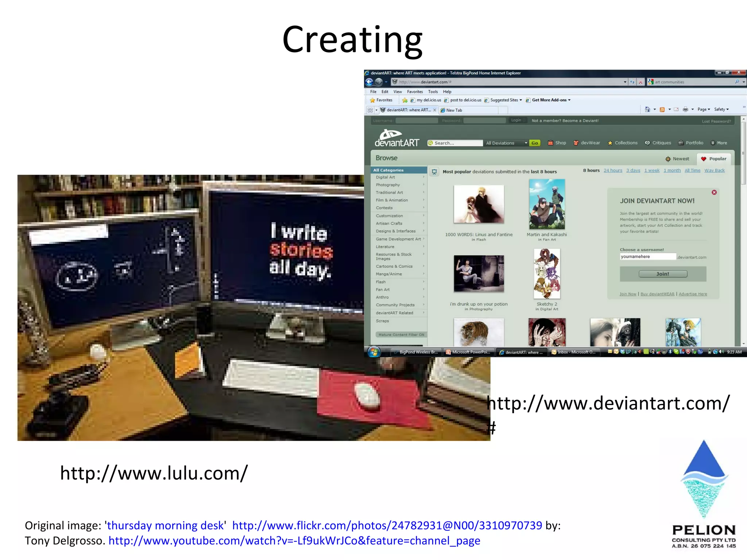Open Critiques with the speech bubble icon

coord(658,143)
